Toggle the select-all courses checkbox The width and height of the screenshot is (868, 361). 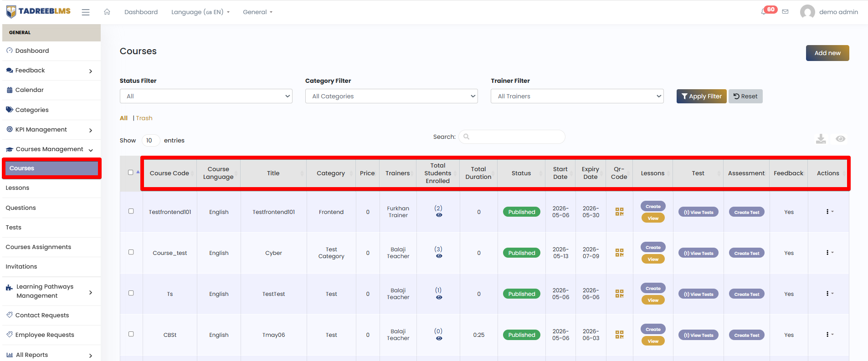point(131,172)
